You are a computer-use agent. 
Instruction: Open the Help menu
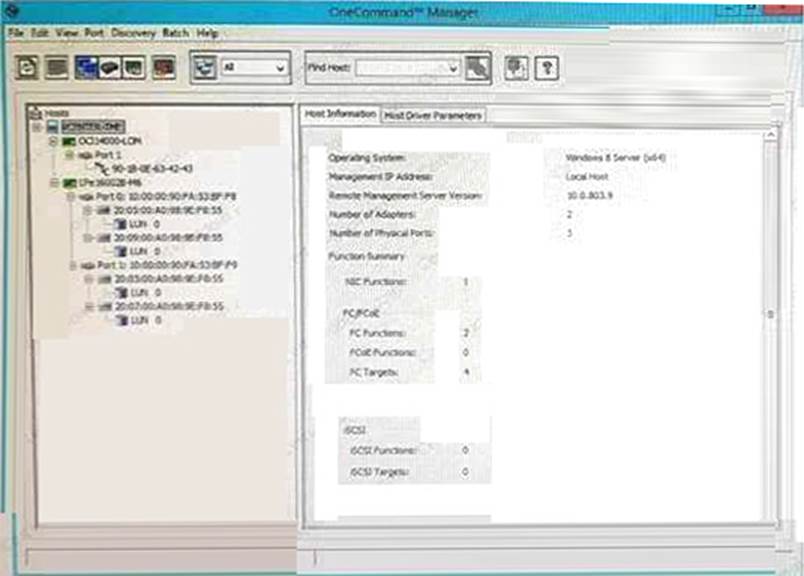coord(207,33)
